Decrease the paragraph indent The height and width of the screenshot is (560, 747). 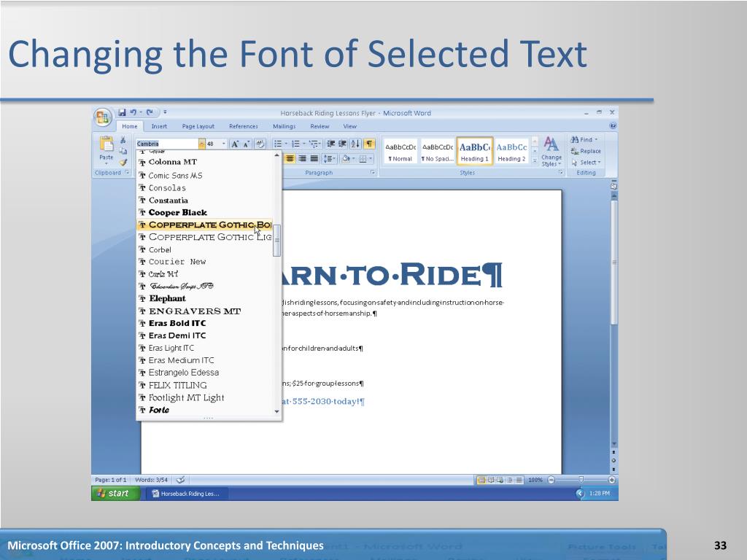pos(330,144)
